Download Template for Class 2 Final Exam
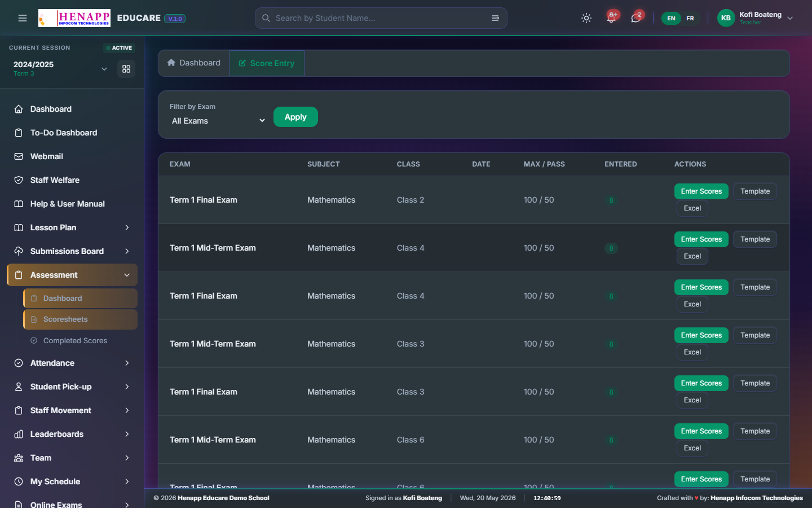 coord(755,191)
